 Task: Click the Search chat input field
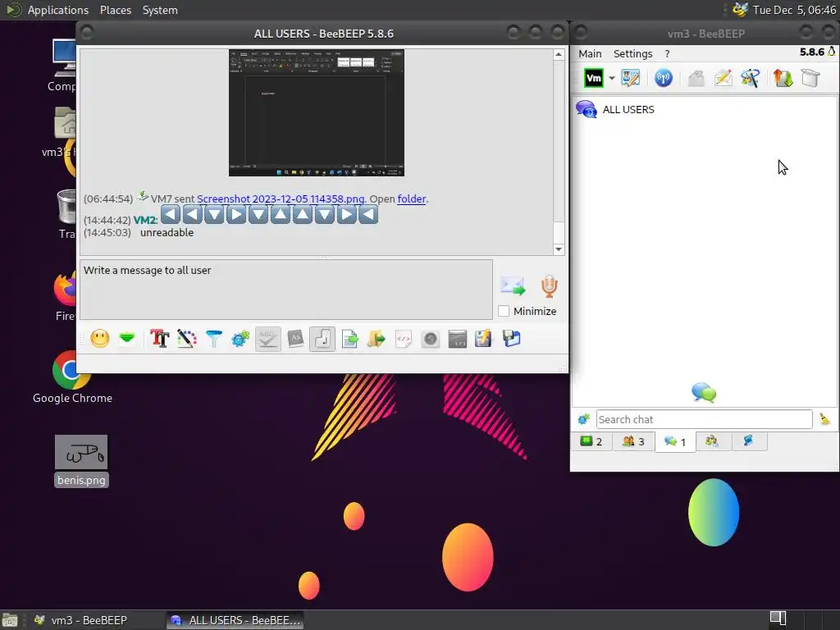pos(704,419)
